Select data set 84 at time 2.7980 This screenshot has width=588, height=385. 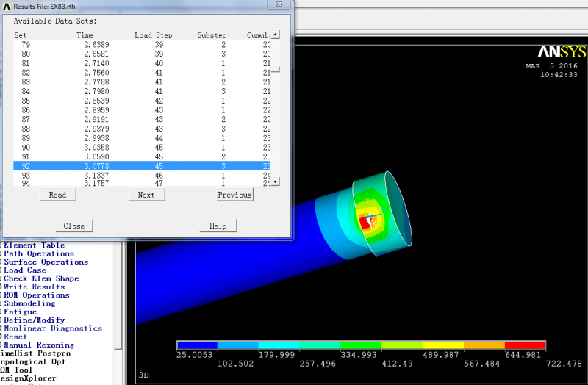point(142,91)
